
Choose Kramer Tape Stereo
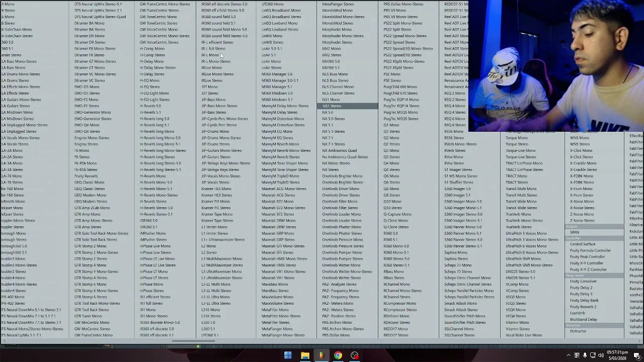click(x=217, y=221)
